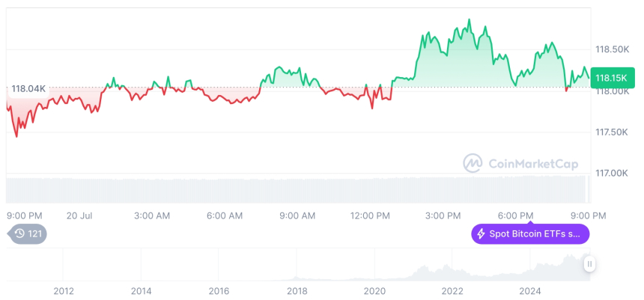The image size is (644, 300).
Task: Select 2024 on the overview timeline
Action: [530, 290]
